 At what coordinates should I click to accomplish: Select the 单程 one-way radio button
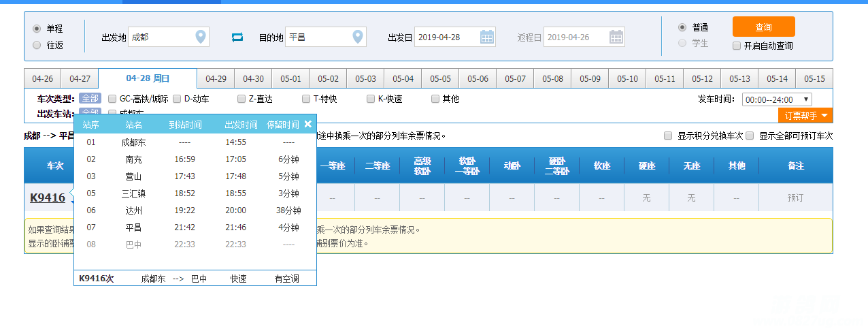coord(37,29)
